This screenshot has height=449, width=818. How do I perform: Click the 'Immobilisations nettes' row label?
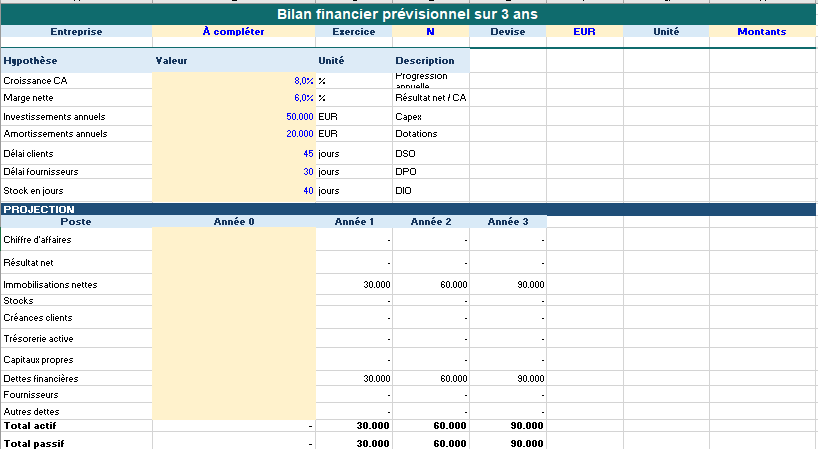76,284
